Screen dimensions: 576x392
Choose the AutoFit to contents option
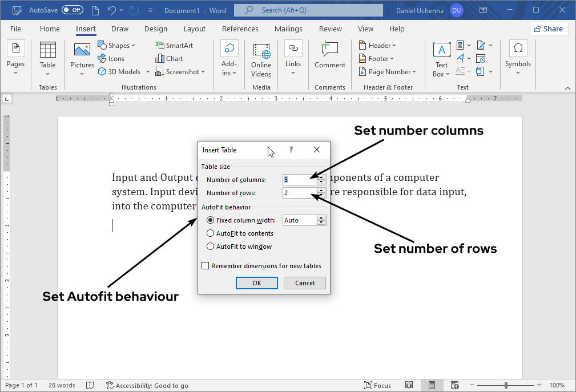tap(211, 233)
